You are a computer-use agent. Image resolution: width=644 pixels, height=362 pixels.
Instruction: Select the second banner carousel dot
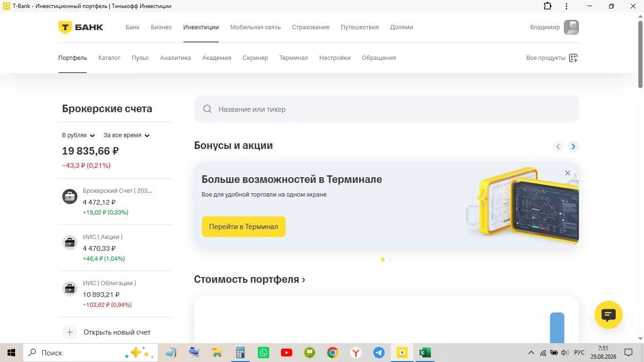(390, 260)
